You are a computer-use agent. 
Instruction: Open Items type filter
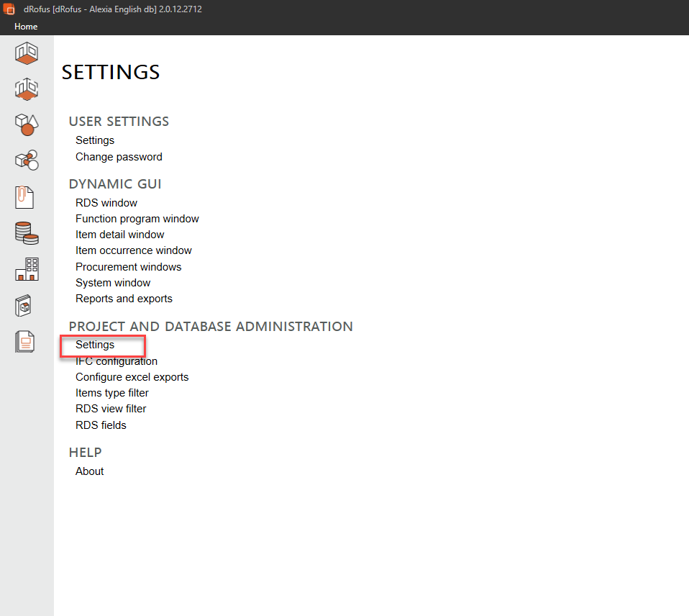112,393
